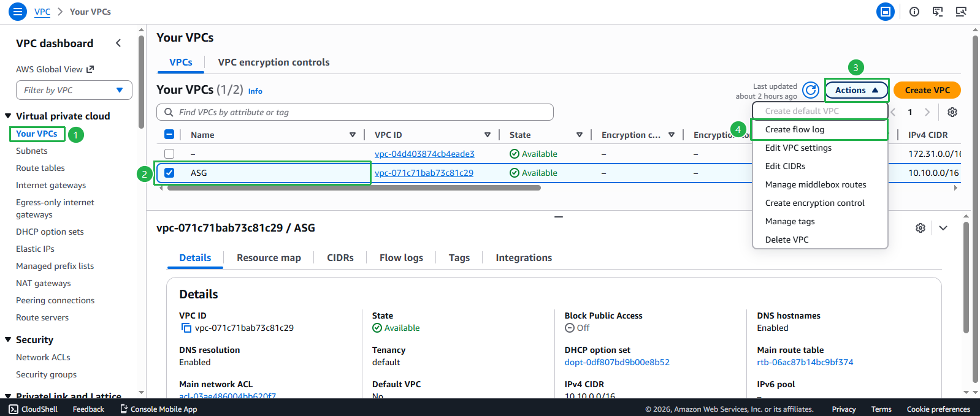Toggle the select-all VPCs header checkbox

click(169, 135)
